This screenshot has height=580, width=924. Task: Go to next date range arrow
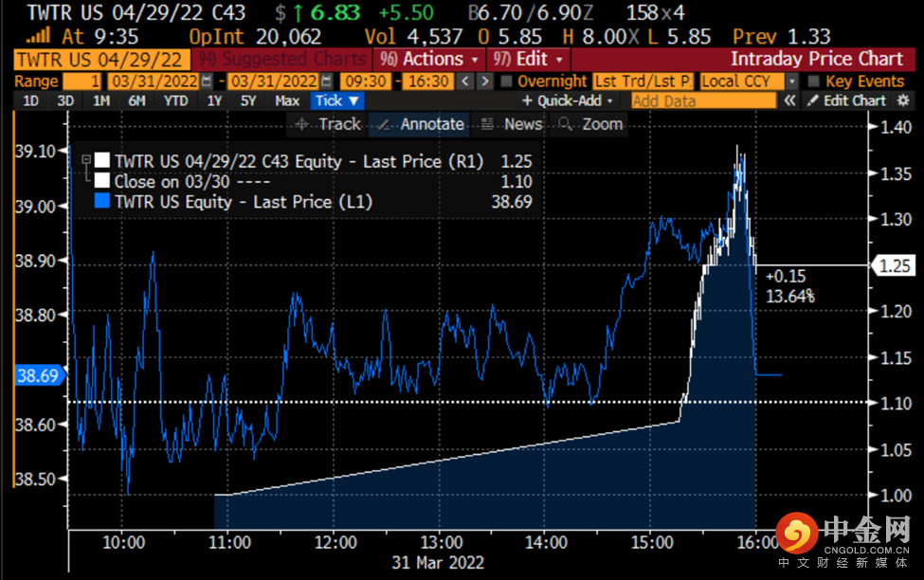(x=485, y=81)
